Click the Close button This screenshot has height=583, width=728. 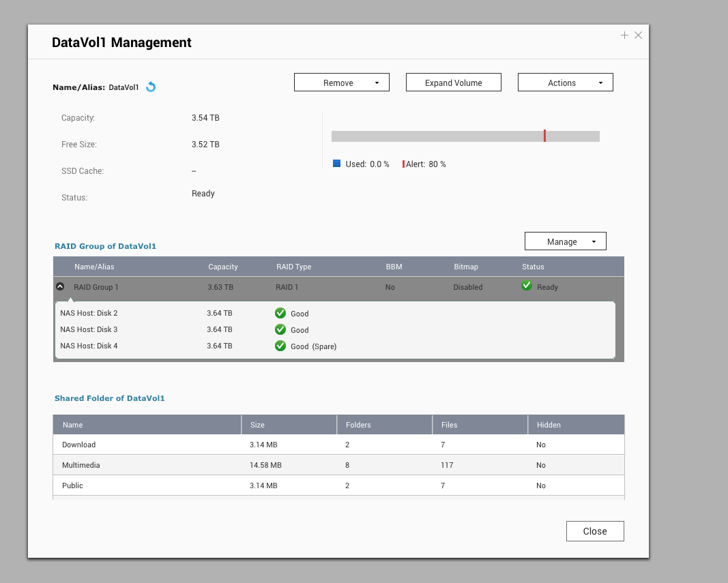click(594, 530)
